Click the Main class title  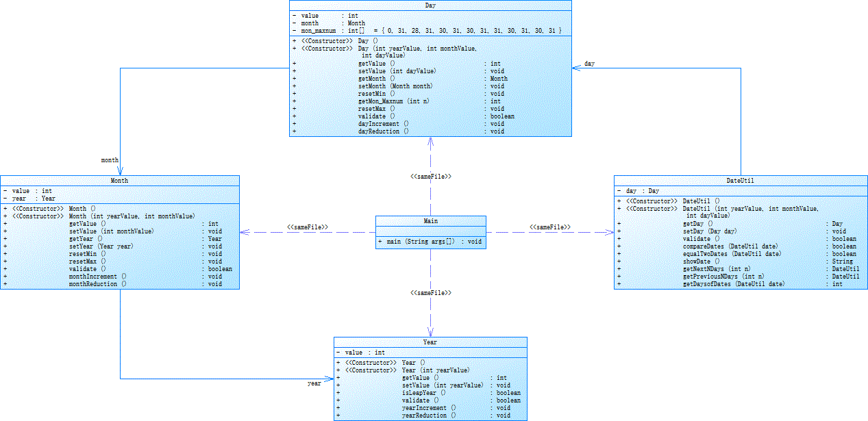tap(431, 221)
